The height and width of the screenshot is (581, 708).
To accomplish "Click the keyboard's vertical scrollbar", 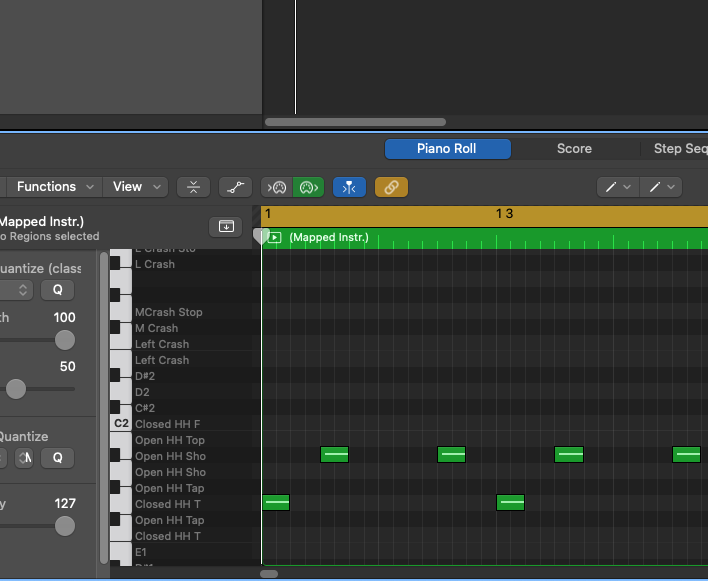I will pos(104,408).
